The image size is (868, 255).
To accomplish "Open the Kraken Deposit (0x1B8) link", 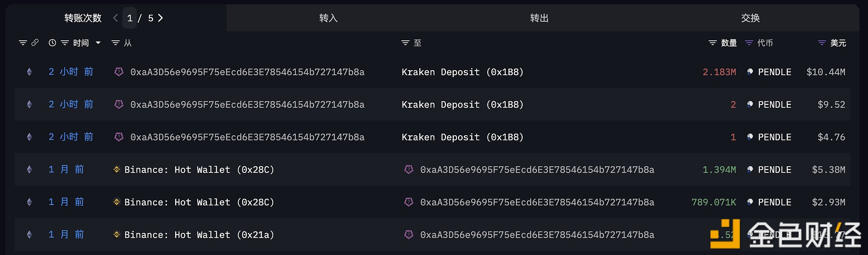I will coord(462,72).
